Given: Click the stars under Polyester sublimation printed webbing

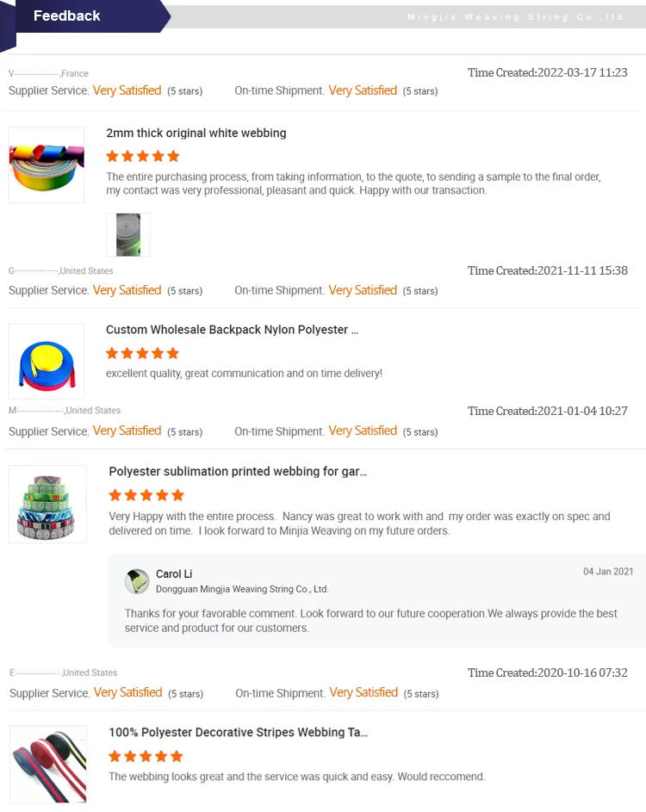Looking at the screenshot, I should (146, 495).
